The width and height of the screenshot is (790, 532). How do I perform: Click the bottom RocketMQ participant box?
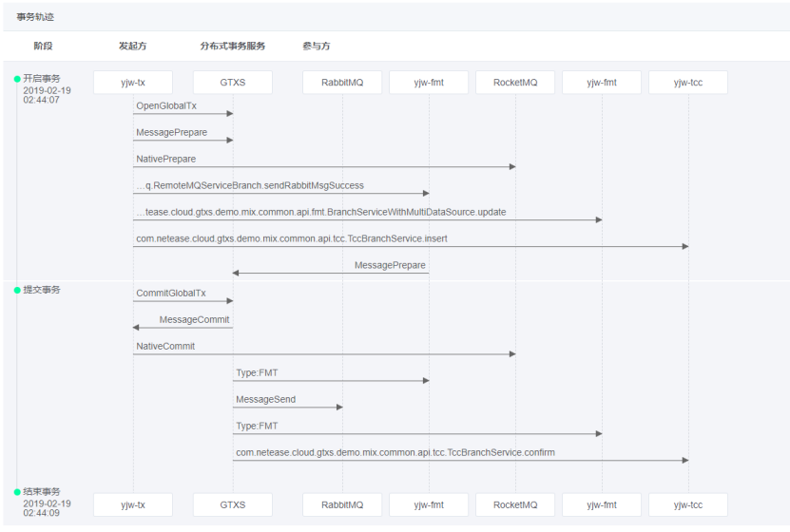click(x=515, y=505)
